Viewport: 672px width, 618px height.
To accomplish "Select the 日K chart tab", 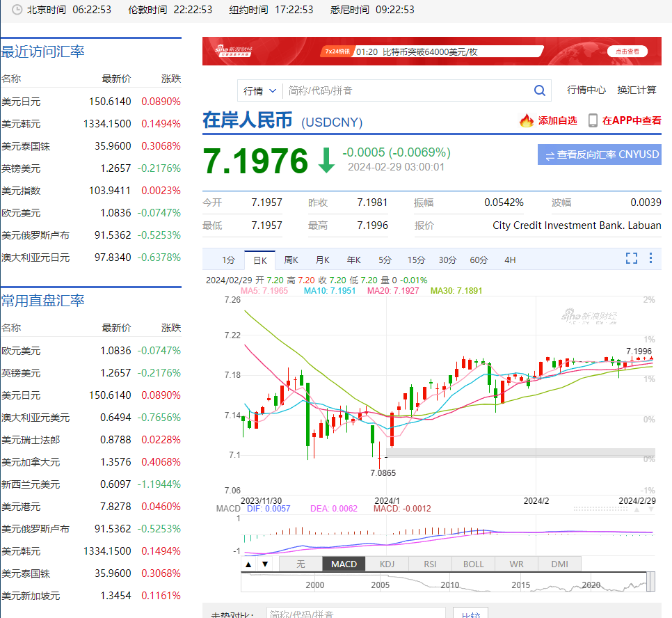I will coord(259,260).
